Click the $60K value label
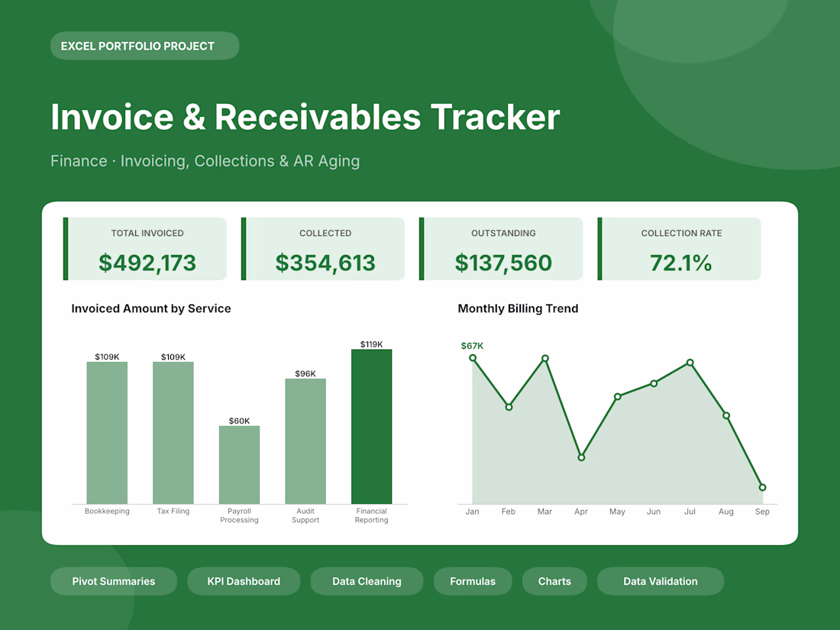840x630 pixels. click(x=240, y=421)
